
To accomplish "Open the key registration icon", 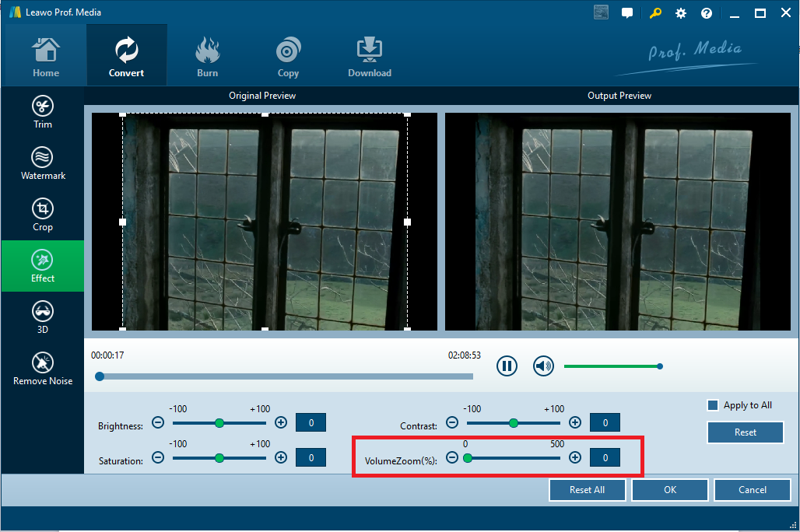I will [x=655, y=13].
